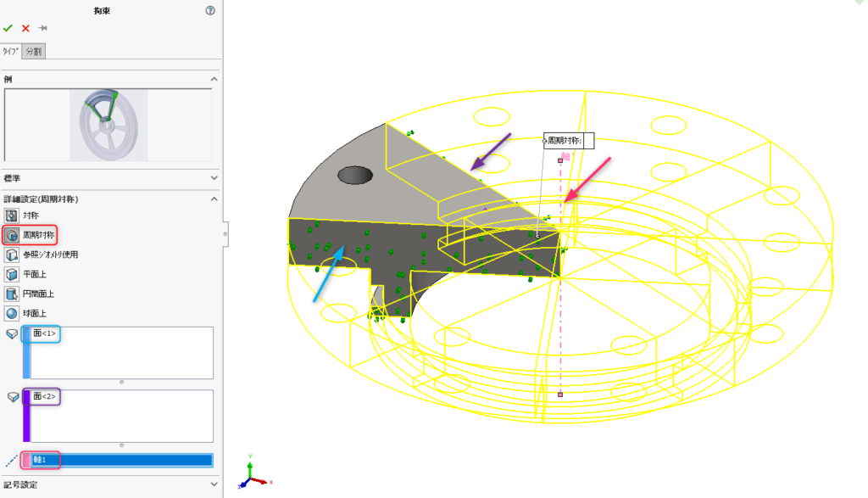Switch to the タイプ tab
Image resolution: width=868 pixels, height=498 pixels.
pyautogui.click(x=10, y=52)
